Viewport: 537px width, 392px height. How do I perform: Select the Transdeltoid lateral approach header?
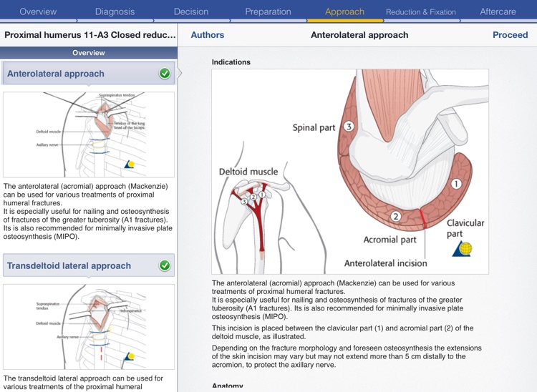click(x=88, y=265)
